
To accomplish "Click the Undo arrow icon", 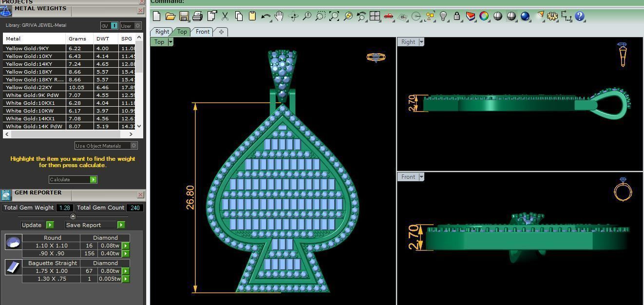I will (x=265, y=16).
